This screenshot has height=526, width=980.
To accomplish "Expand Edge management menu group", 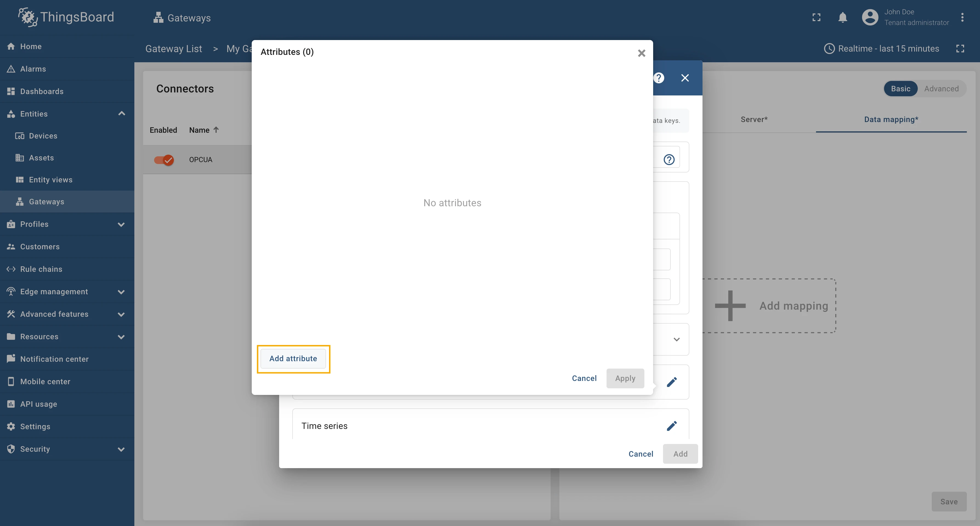I will click(121, 292).
